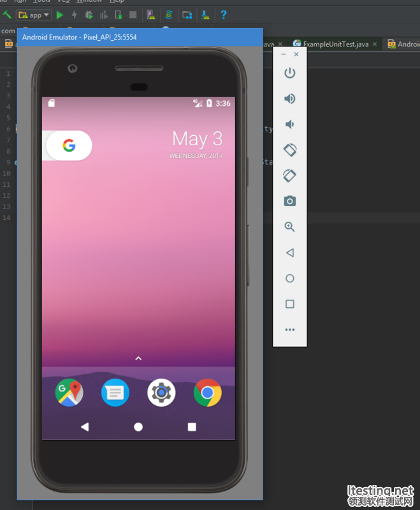Click the emulator Volume Up button
The image size is (420, 510).
[289, 99]
